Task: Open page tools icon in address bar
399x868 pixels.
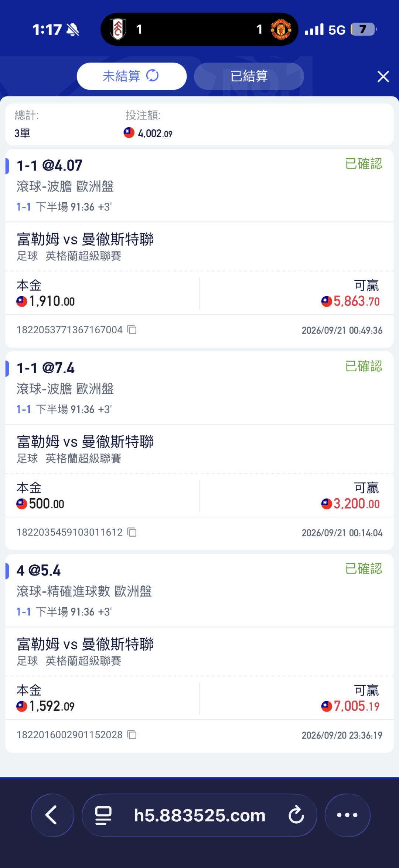Action: [103, 815]
